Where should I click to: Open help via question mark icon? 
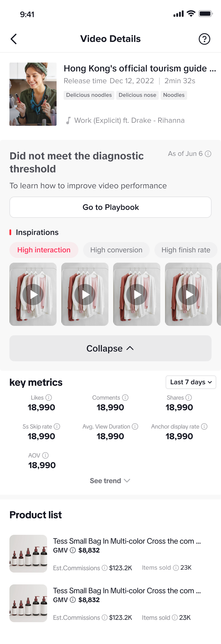pyautogui.click(x=204, y=39)
